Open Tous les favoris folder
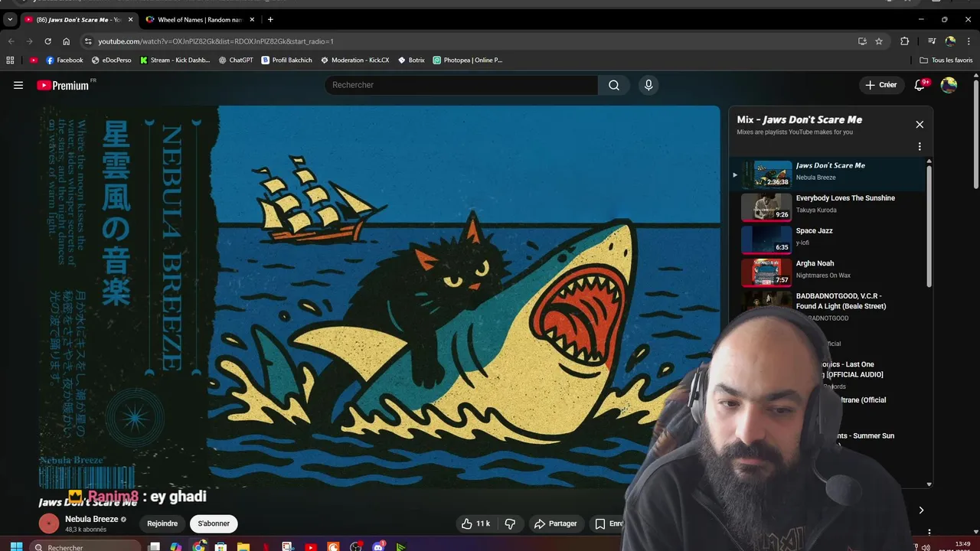The height and width of the screenshot is (551, 980). pyautogui.click(x=946, y=60)
